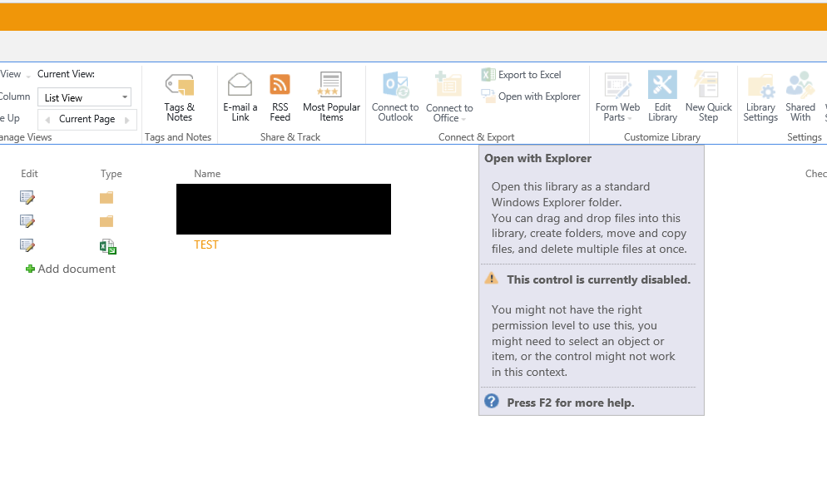
Task: Edit properties of TEST row
Action: pos(27,245)
